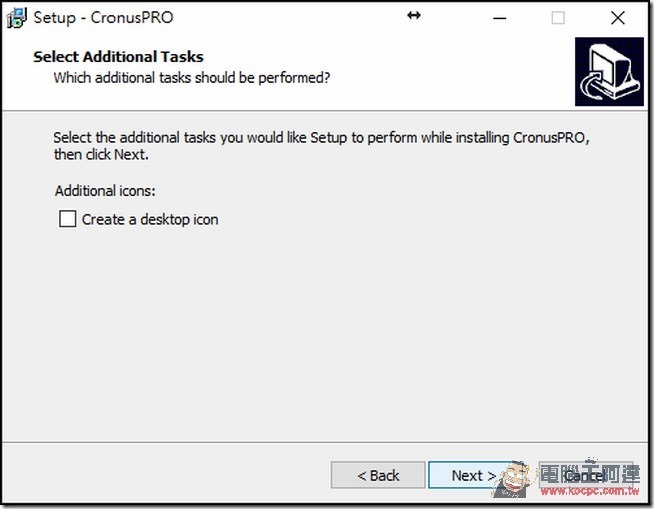Click the 'Create a desktop icon' label text
This screenshot has height=509, width=654.
click(x=150, y=219)
